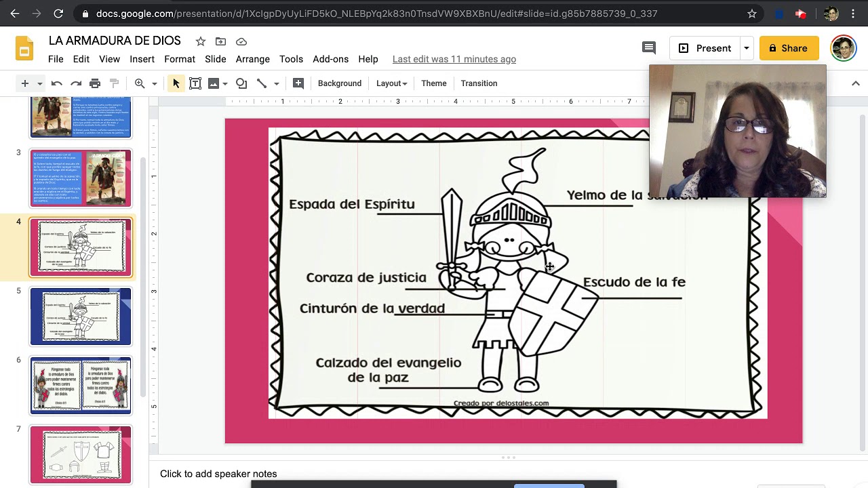Click the Escudo de la fe label
The height and width of the screenshot is (488, 868).
(x=634, y=282)
